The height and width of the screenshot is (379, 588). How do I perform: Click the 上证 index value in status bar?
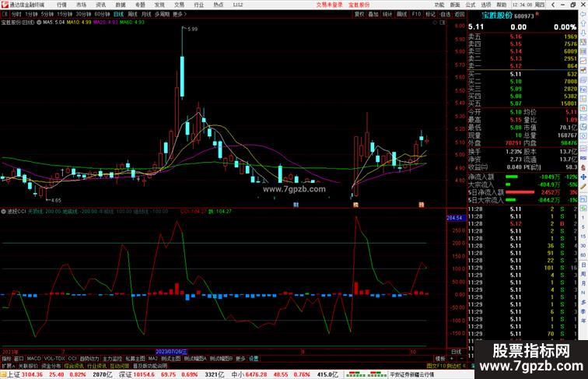32,375
